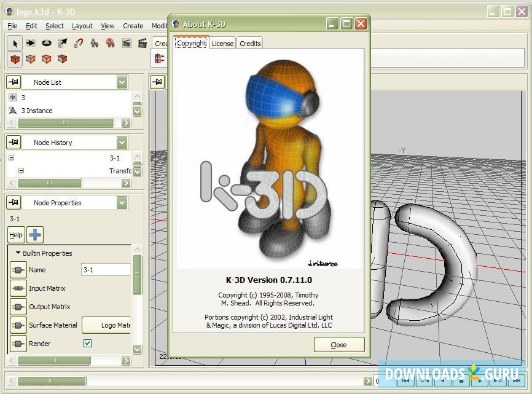Switch to cube point selection mode
532x394 pixels.
(31, 59)
